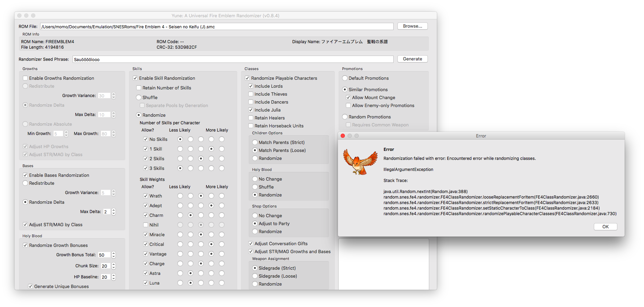Toggle the Critical skill checkbox
The width and height of the screenshot is (644, 307).
click(x=146, y=244)
